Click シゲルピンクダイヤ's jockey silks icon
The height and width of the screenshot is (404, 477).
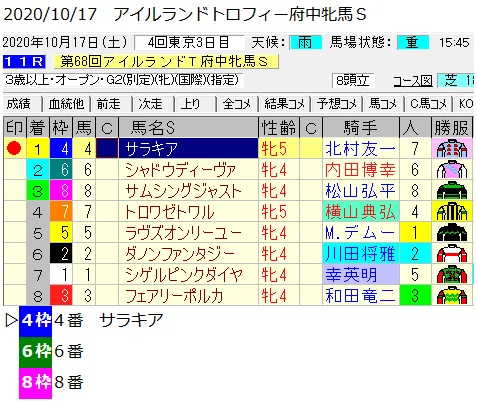(x=452, y=274)
